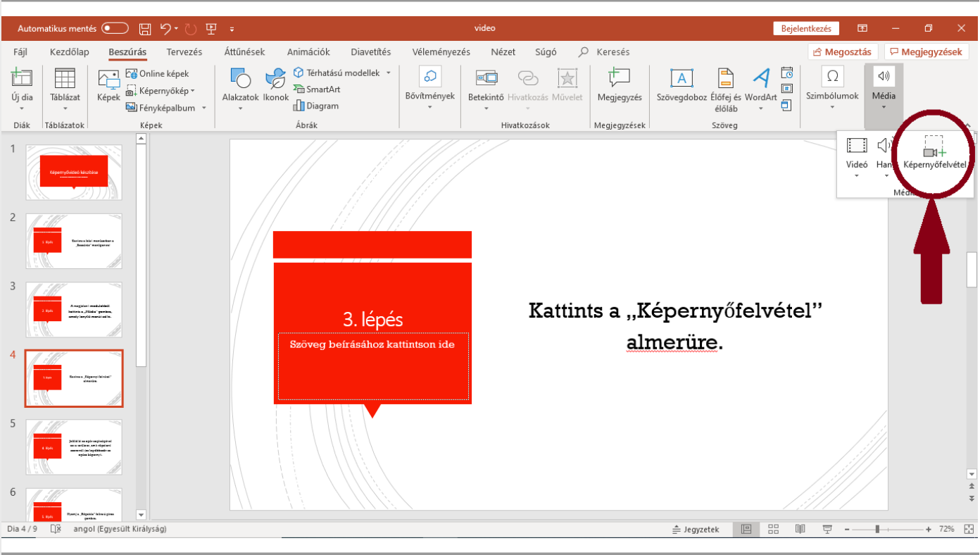The height and width of the screenshot is (555, 980).
Task: Switch to Slide Sorter view icon
Action: click(x=773, y=529)
